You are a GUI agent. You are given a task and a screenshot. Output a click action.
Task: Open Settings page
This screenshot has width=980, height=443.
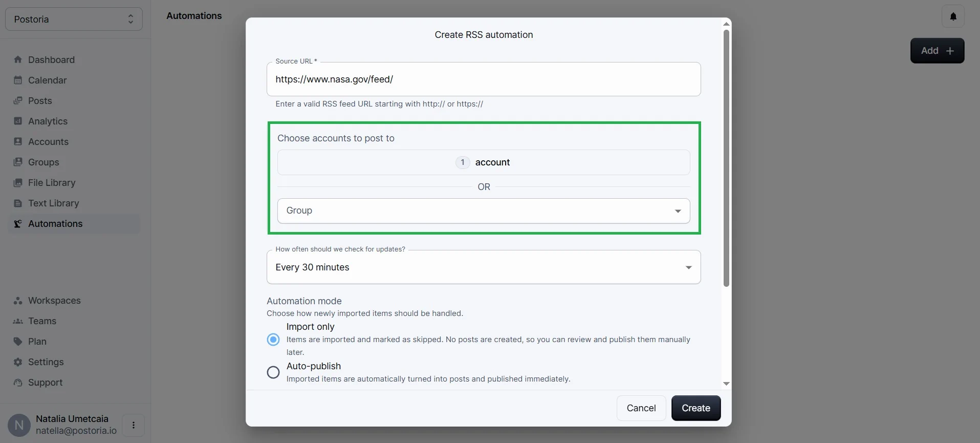click(x=74, y=362)
